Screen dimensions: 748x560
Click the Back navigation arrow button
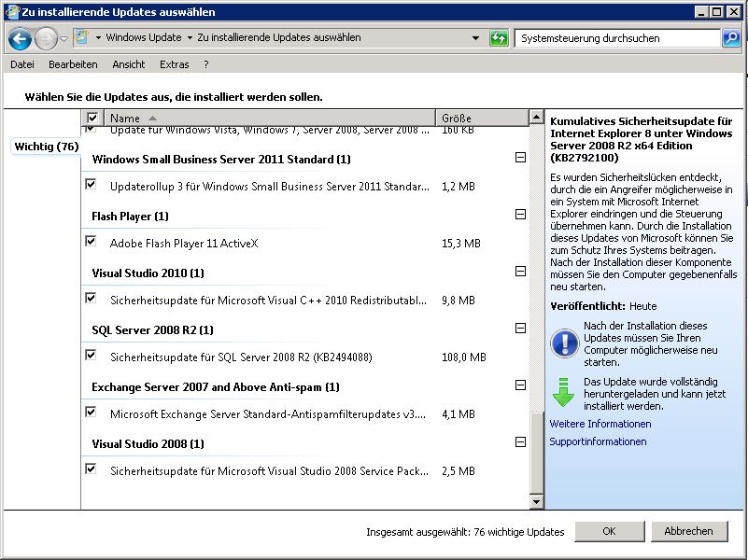click(20, 39)
